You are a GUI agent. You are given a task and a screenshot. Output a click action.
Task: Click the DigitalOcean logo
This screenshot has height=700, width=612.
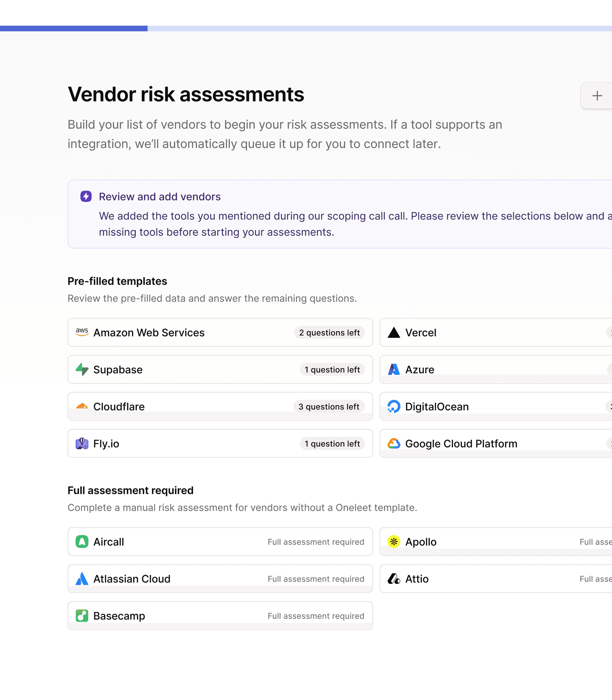point(394,406)
